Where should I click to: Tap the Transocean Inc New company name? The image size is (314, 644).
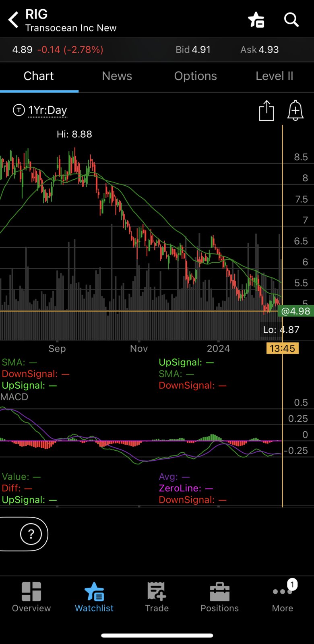71,28
